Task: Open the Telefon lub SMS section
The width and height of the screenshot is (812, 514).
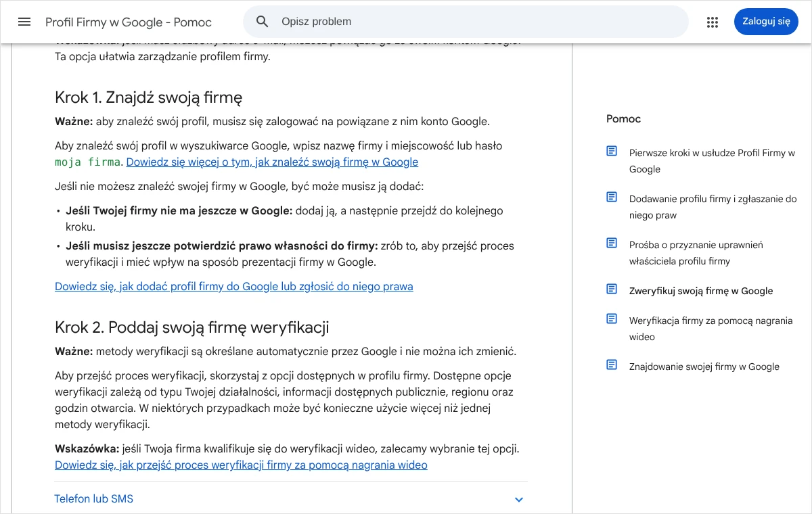Action: click(290, 499)
